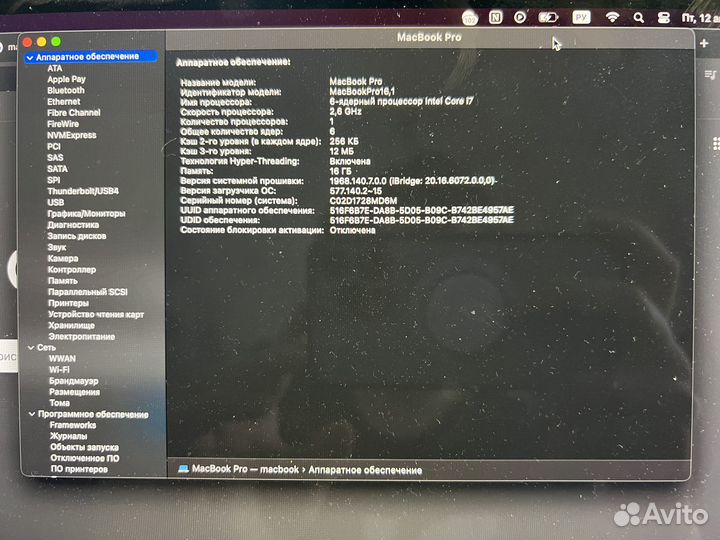Viewport: 720px width, 540px height.
Task: Select Apple Pay in sidebar
Action: click(66, 79)
